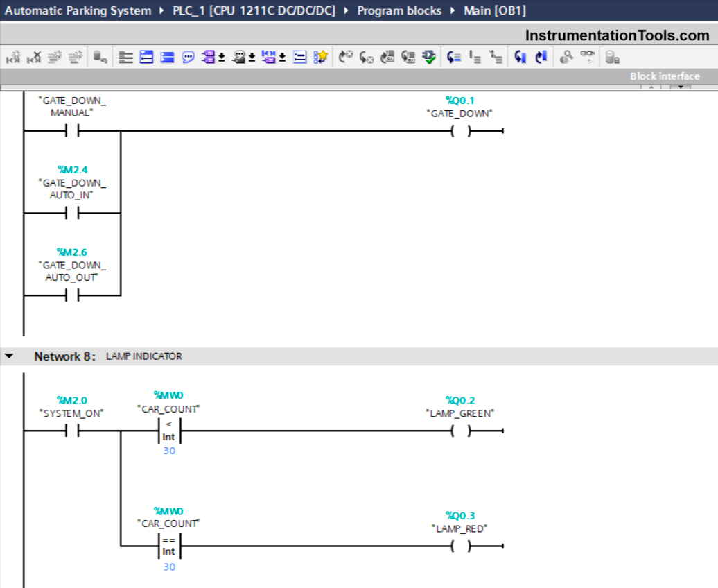The image size is (718, 588).
Task: Click the down arrow under Block interface
Action: click(681, 87)
